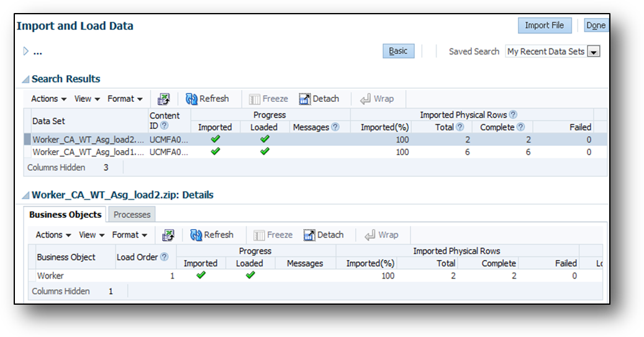
Task: Toggle the Basic search mode button
Action: [398, 52]
